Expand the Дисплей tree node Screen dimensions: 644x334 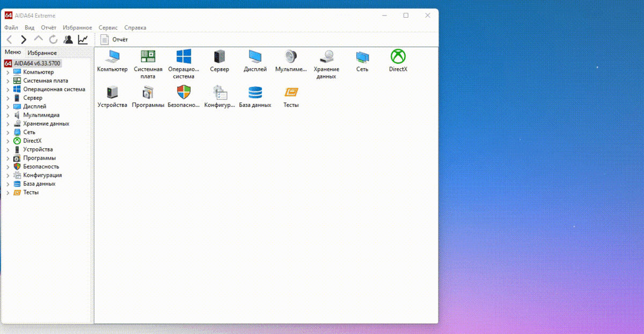8,107
